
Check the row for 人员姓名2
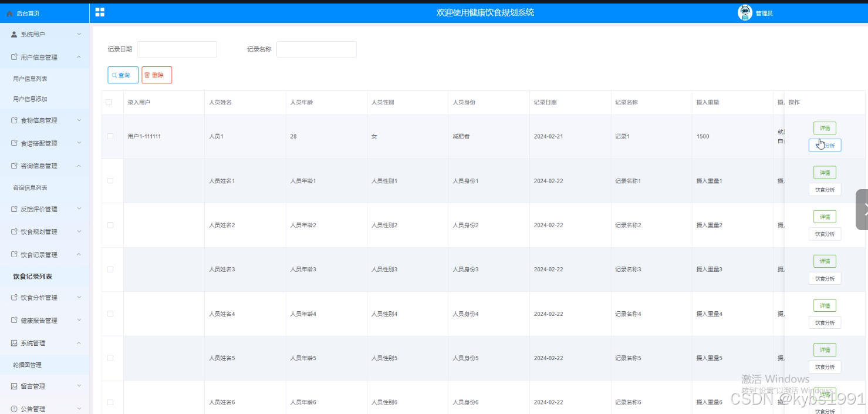click(110, 225)
